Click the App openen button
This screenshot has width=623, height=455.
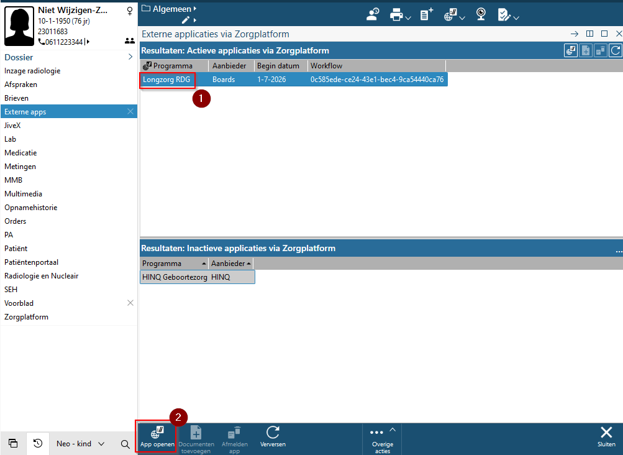click(157, 437)
